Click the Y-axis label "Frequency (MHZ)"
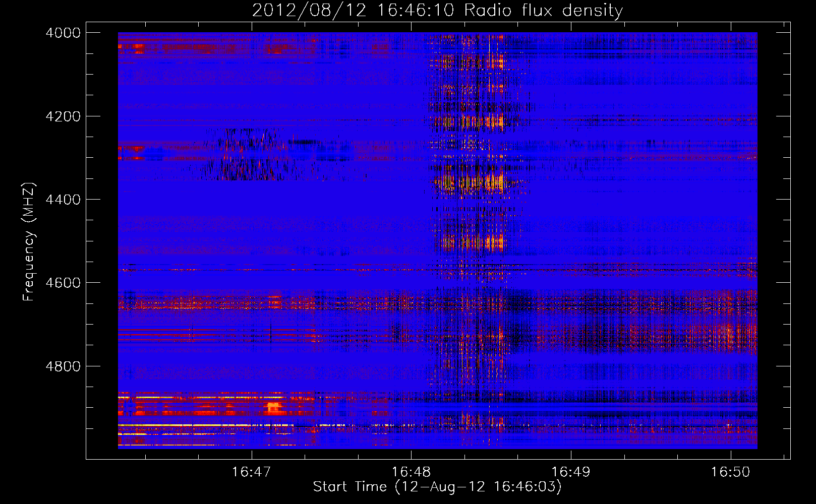This screenshot has height=504, width=816. pos(29,241)
